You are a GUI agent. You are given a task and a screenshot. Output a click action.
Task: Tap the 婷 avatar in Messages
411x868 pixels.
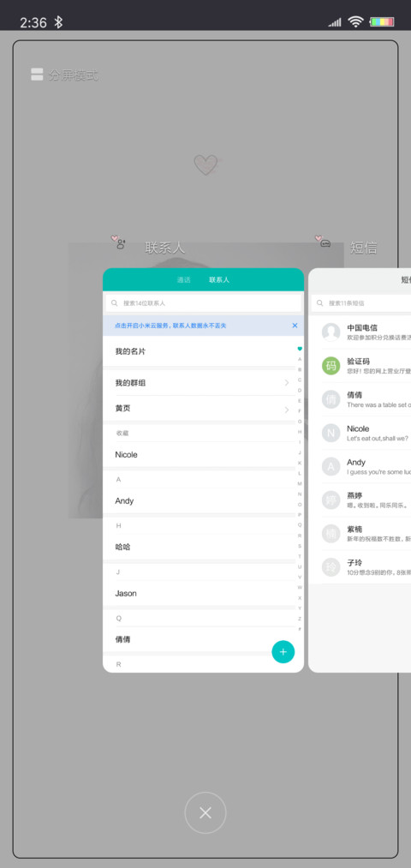coord(331,500)
